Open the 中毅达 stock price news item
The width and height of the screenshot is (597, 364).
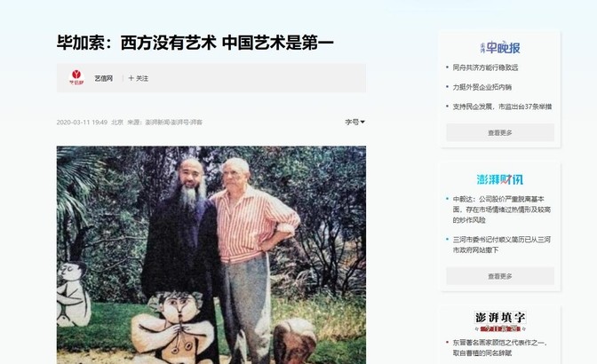click(501, 210)
